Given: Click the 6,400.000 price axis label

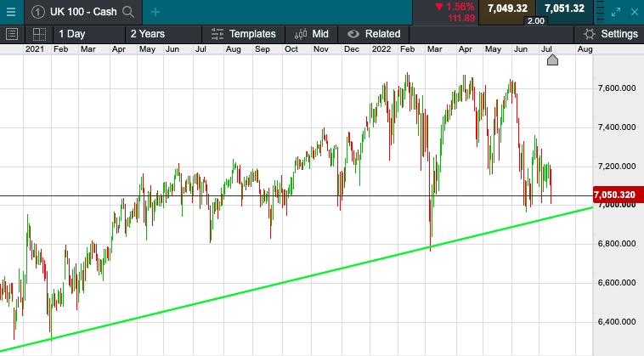Looking at the screenshot, I should point(617,321).
